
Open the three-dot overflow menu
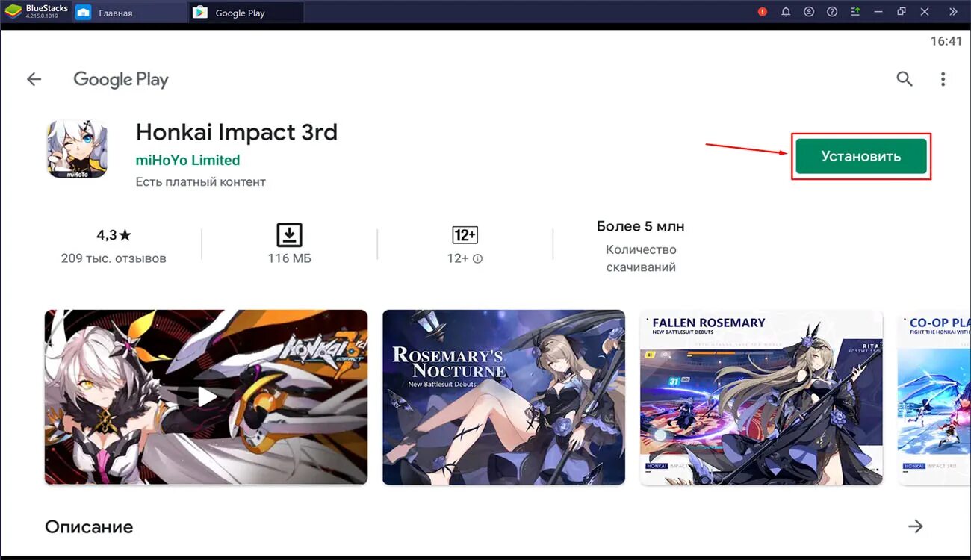943,79
